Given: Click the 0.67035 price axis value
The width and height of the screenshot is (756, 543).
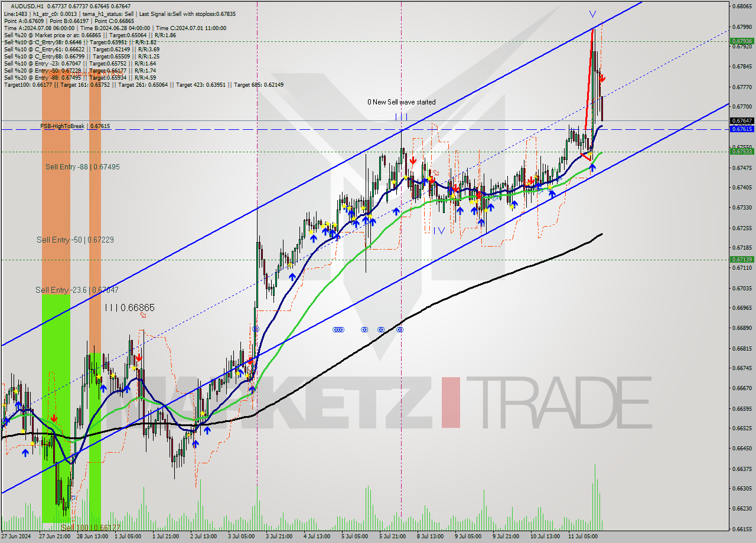Looking at the screenshot, I should click(x=742, y=288).
